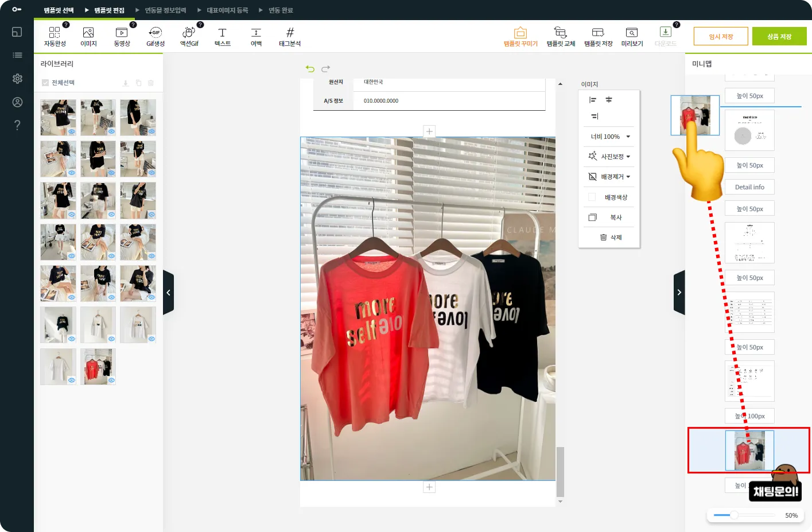Select the 텍스트 text tool
Screen dimensions: 812x532
(x=222, y=33)
